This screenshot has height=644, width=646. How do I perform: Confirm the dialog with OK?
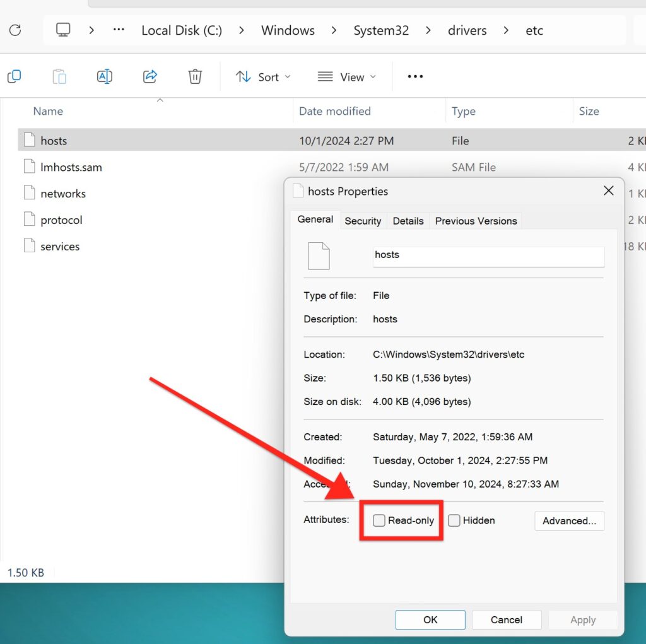tap(430, 619)
